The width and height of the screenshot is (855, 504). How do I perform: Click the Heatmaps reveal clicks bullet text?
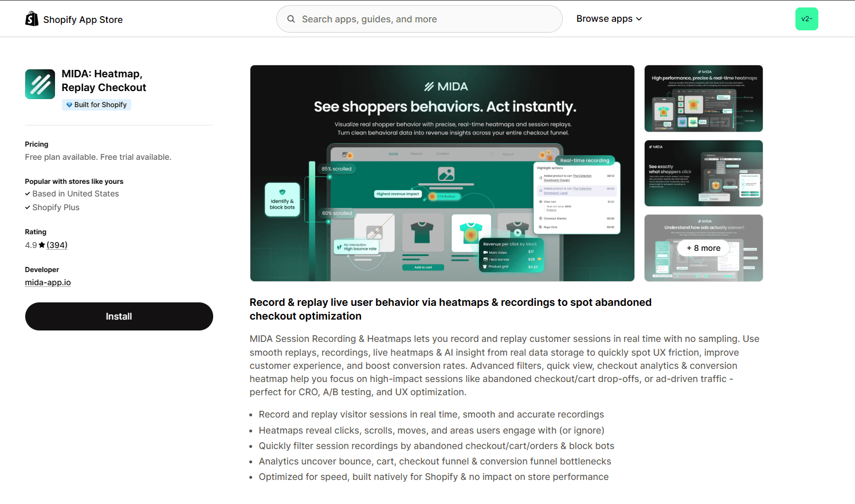432,430
